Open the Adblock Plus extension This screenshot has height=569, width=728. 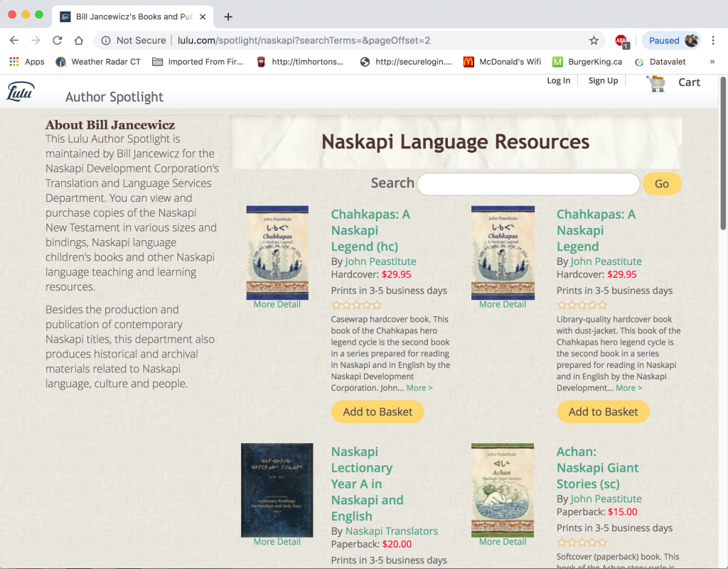click(621, 40)
